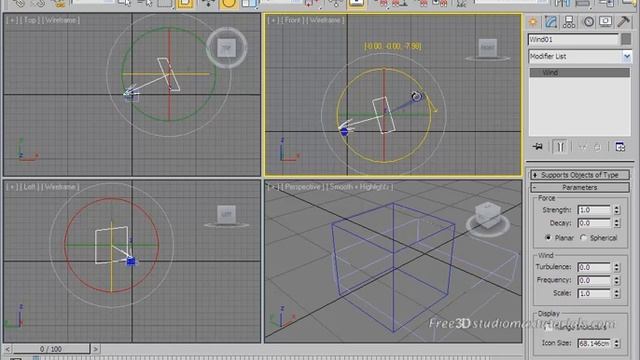Click [+] menu in Top viewport
Viewport: 640px width, 360px height.
pos(12,20)
